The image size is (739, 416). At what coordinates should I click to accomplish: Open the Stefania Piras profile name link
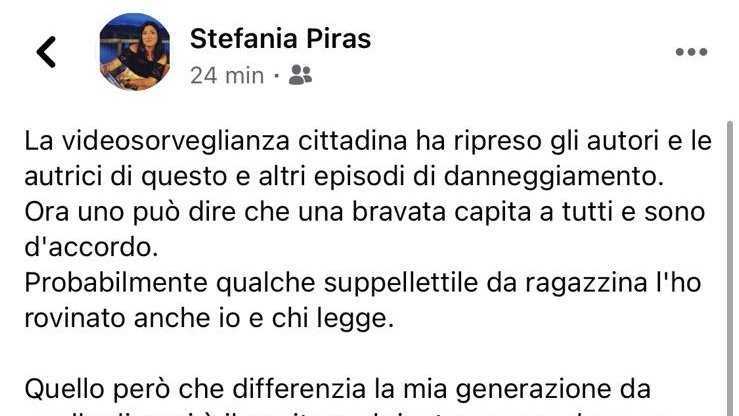click(x=280, y=39)
